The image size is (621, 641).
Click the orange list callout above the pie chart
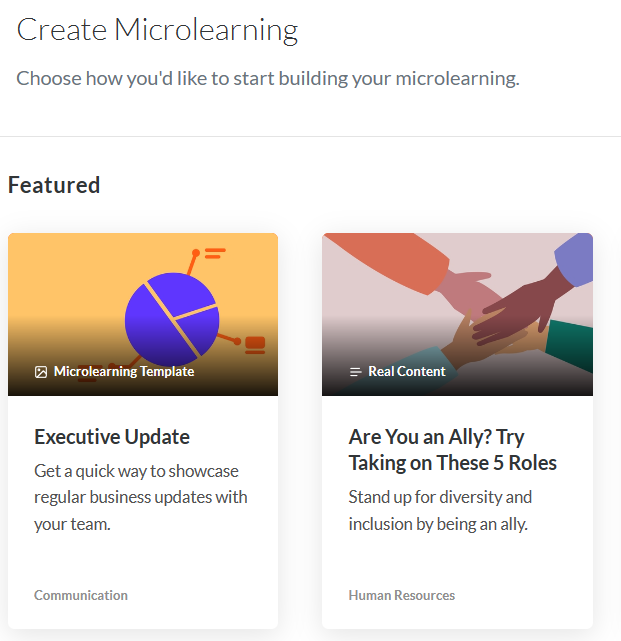[x=214, y=254]
